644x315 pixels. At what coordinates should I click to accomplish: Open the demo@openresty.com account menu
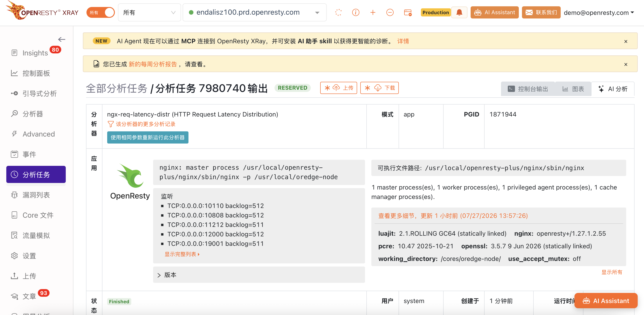(x=599, y=13)
